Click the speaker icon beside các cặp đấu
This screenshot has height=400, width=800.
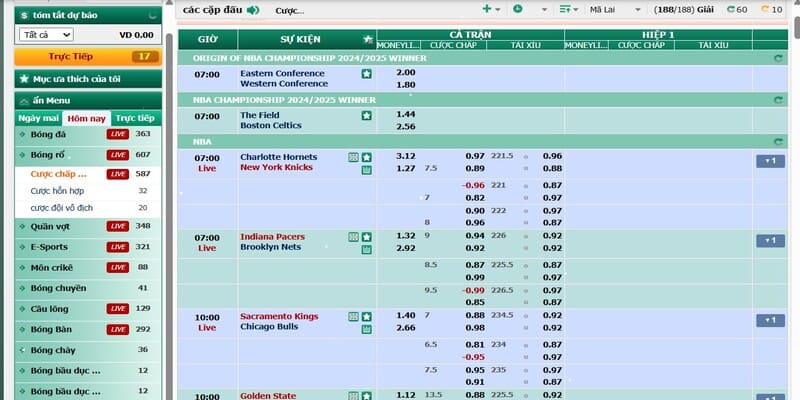[x=253, y=10]
